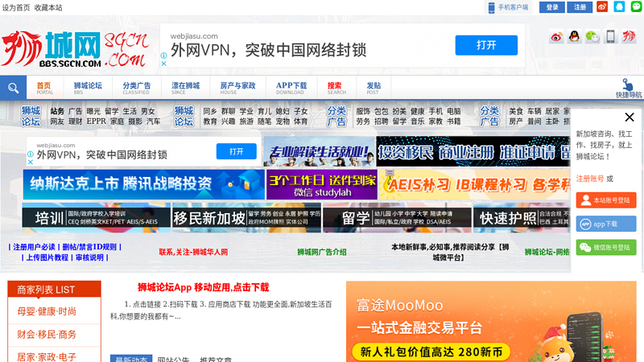Open the 移民新加坡 banner

[x=246, y=217]
